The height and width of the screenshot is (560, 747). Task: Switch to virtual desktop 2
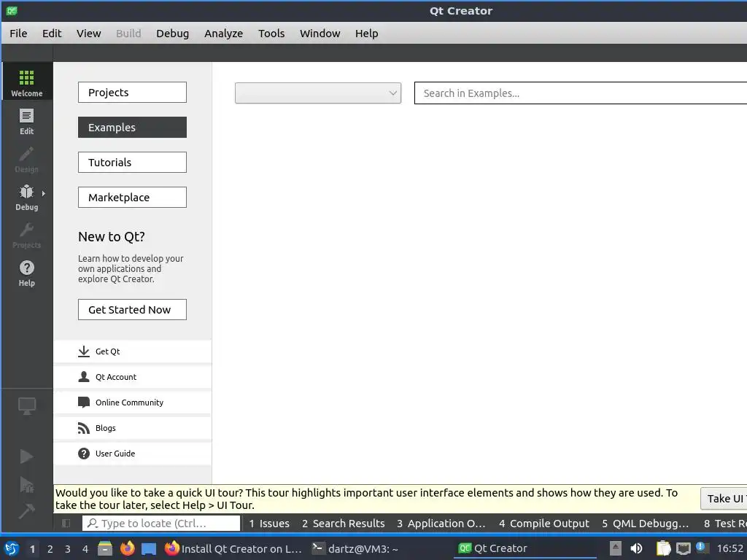click(x=50, y=549)
